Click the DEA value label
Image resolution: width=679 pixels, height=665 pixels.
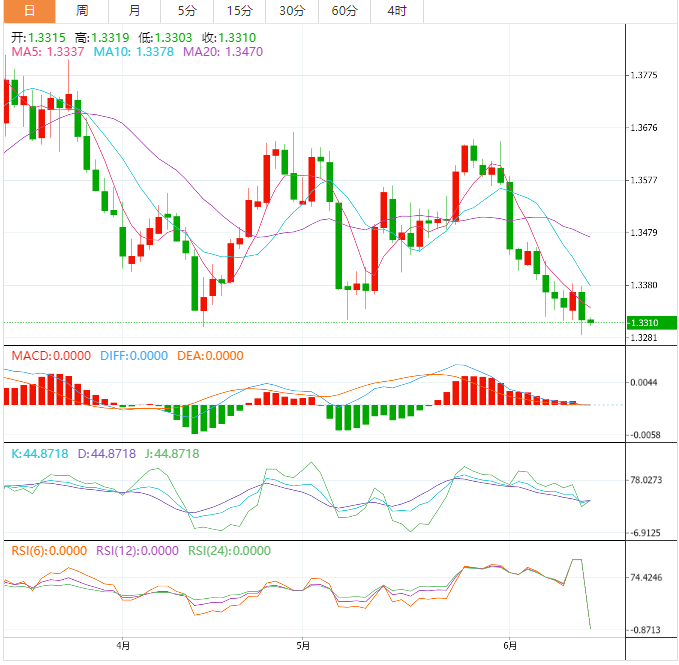pos(212,356)
